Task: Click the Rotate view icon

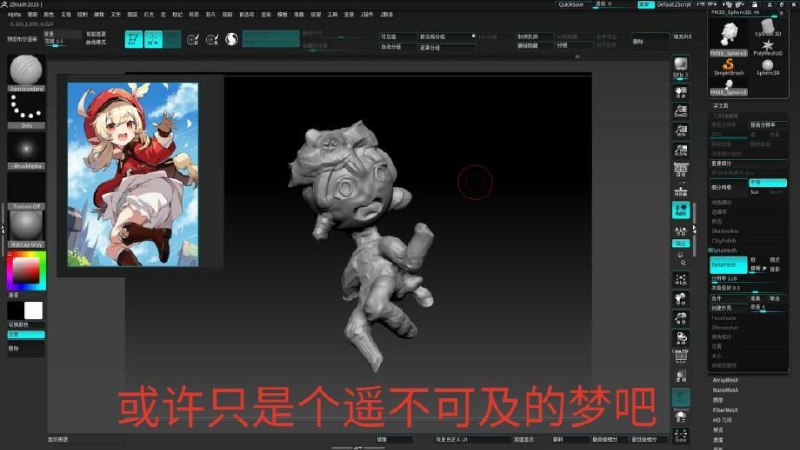Action: point(681,338)
